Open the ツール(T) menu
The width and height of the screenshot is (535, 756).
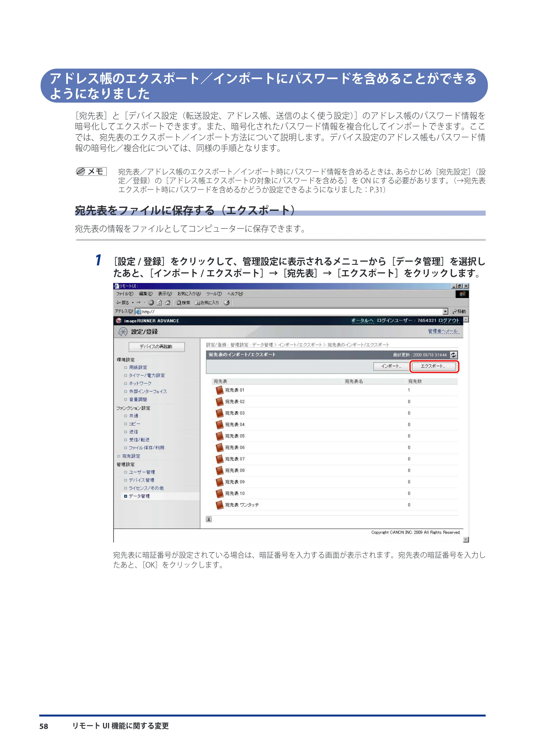(x=214, y=294)
